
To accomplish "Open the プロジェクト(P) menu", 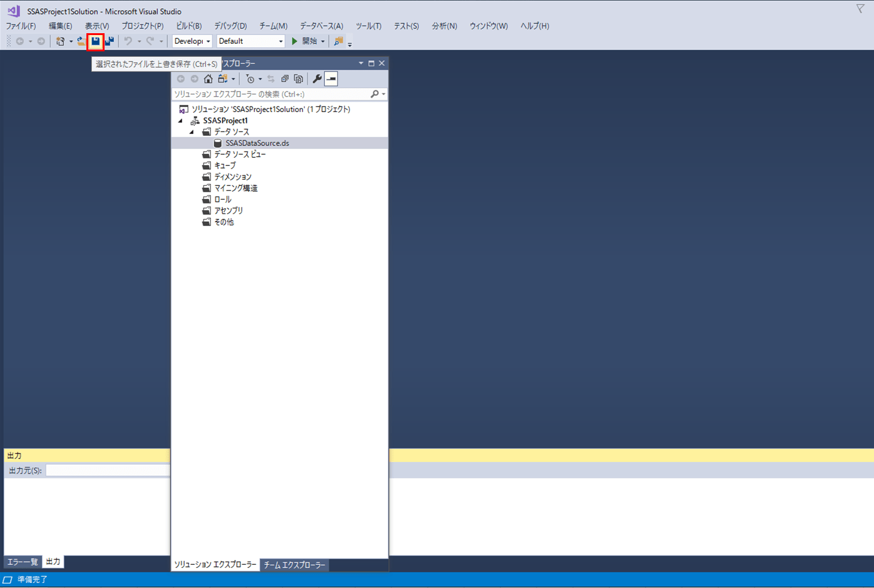I will click(142, 26).
